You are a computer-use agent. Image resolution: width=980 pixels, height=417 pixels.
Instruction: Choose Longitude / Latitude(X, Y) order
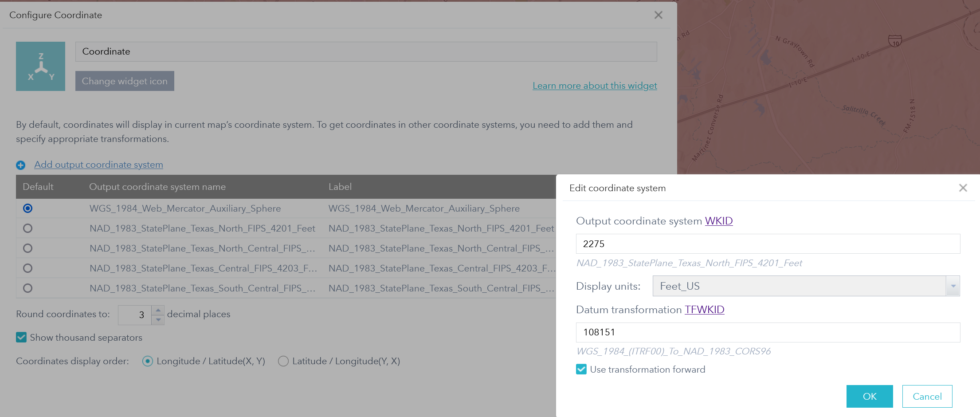pos(148,361)
